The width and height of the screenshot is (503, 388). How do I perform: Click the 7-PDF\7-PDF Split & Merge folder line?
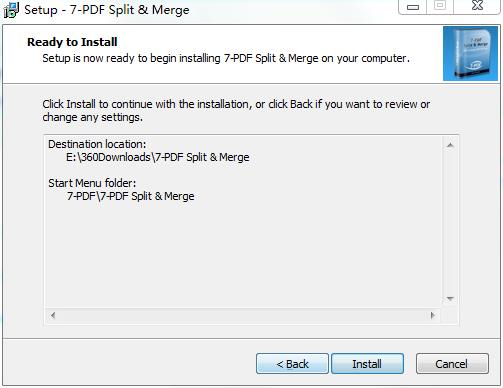click(130, 196)
